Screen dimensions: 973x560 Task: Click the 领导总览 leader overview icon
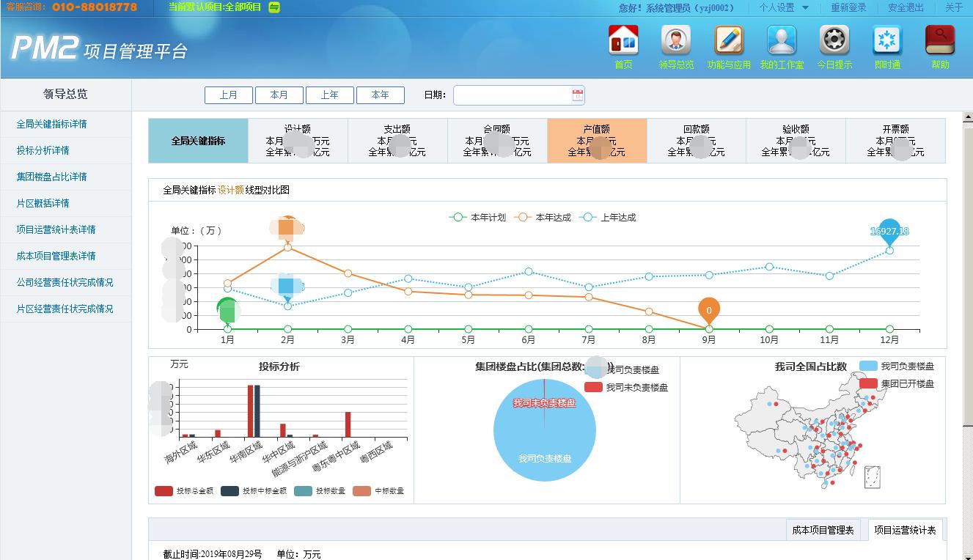[x=676, y=41]
